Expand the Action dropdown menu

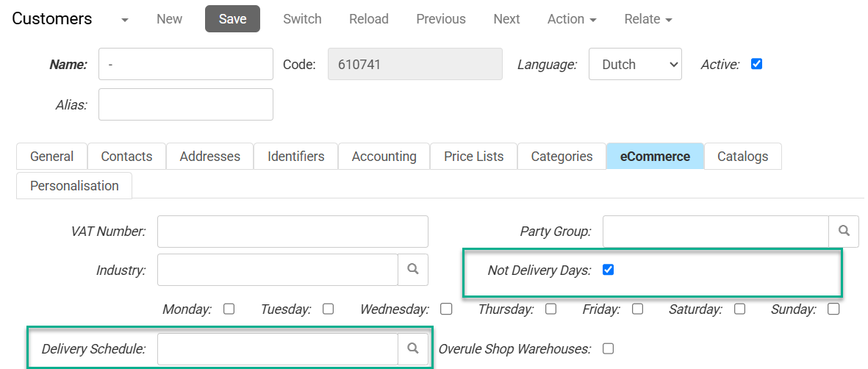coord(571,19)
